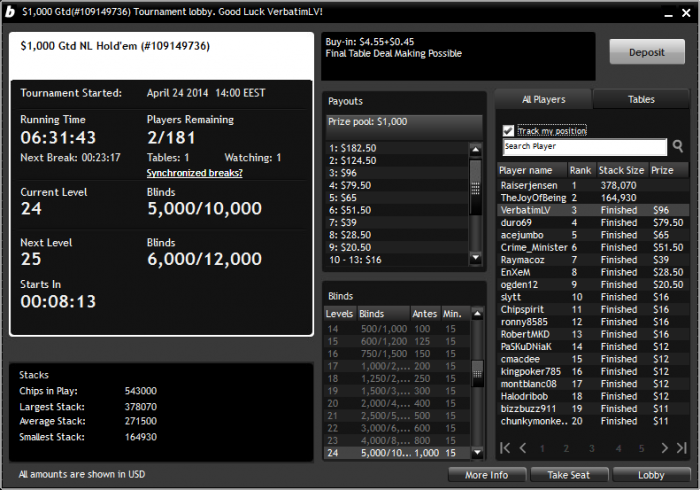Screen dimensions: 700x490
Task: Click the search magnifier icon
Action: tap(678, 146)
